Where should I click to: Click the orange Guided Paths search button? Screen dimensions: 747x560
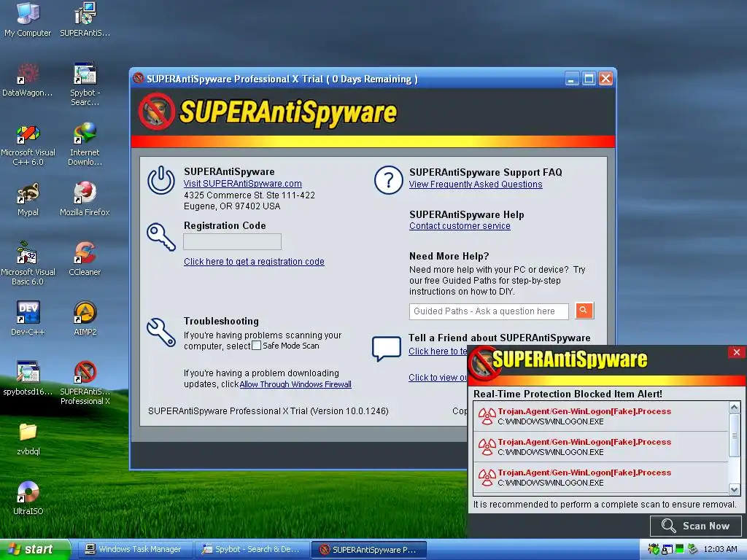point(584,311)
